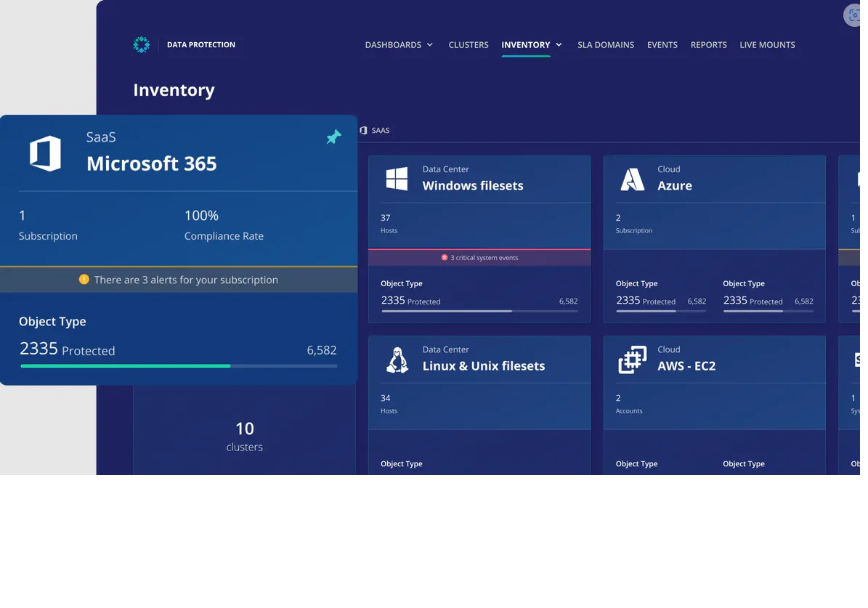This screenshot has width=868, height=608.
Task: Click the Data Protection logo icon
Action: click(x=141, y=45)
